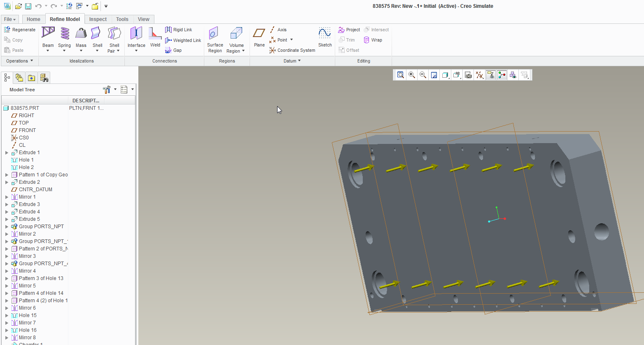Save the model using diskette icon
The width and height of the screenshot is (644, 345).
pyautogui.click(x=28, y=6)
